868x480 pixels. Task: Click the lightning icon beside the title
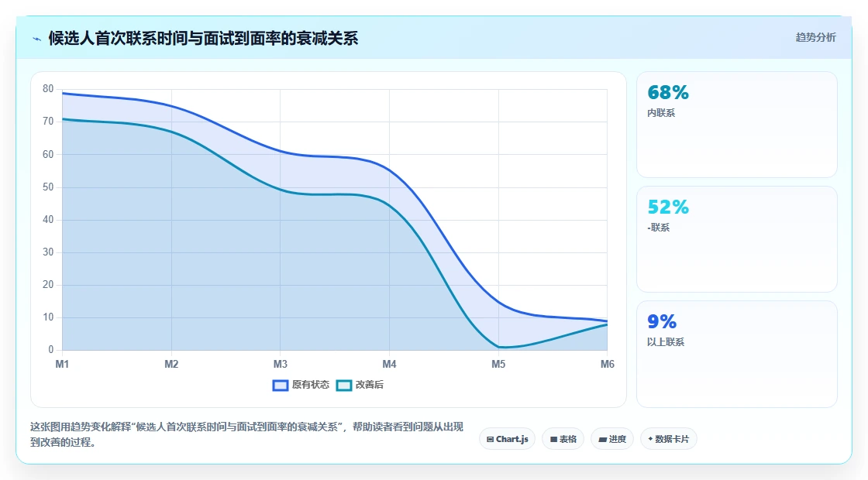pyautogui.click(x=37, y=39)
